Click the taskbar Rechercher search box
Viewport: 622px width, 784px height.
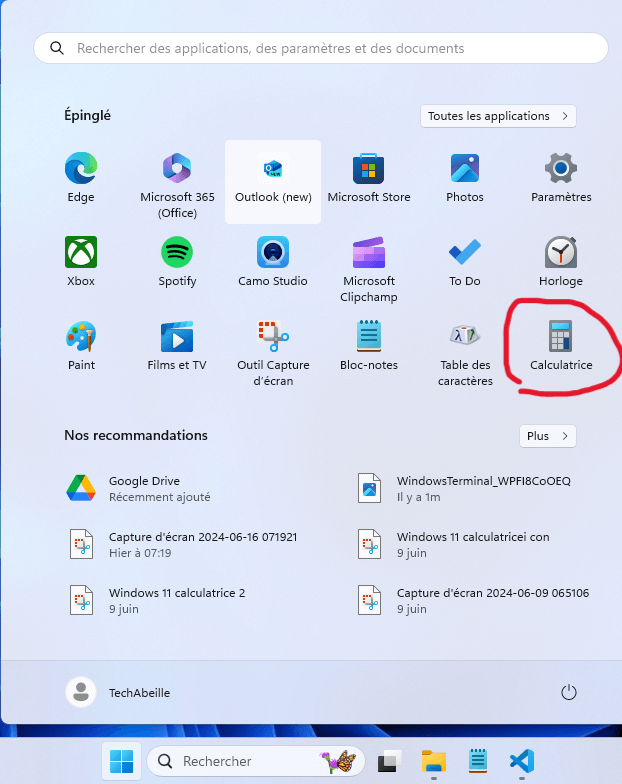[x=256, y=761]
